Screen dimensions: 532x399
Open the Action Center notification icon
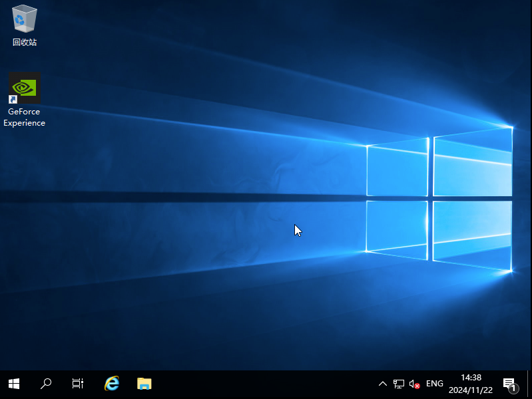[x=509, y=384]
